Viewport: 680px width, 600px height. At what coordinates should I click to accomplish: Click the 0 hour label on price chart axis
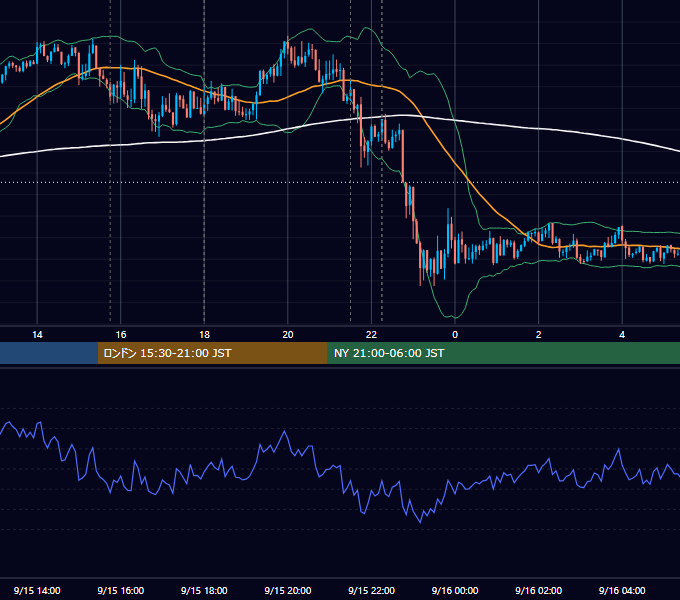455,335
